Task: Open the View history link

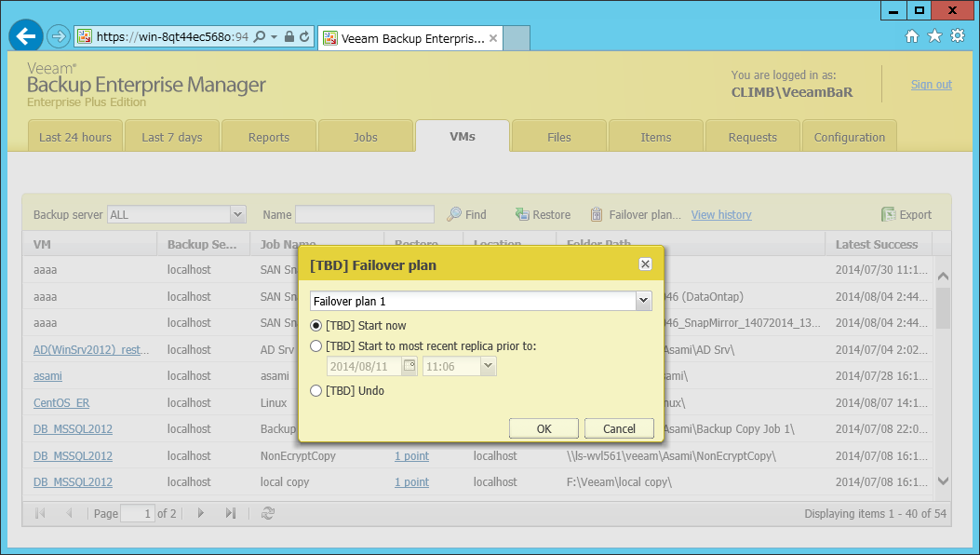Action: pyautogui.click(x=721, y=214)
